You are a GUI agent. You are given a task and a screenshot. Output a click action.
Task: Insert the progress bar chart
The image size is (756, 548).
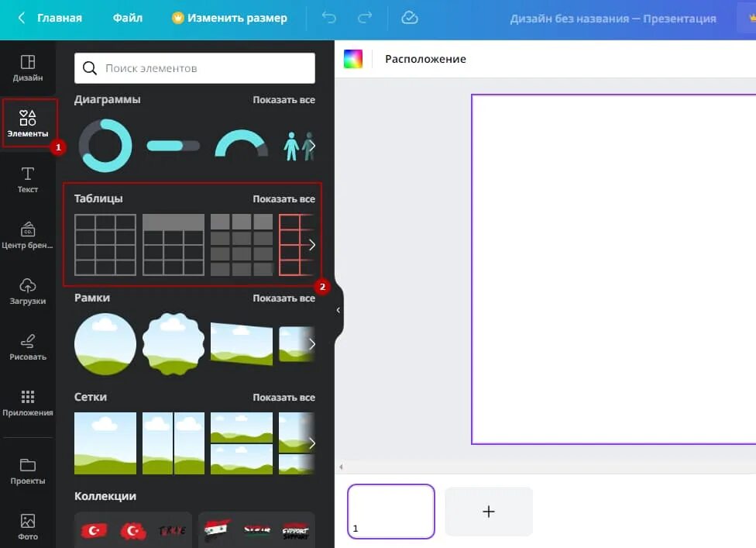173,146
